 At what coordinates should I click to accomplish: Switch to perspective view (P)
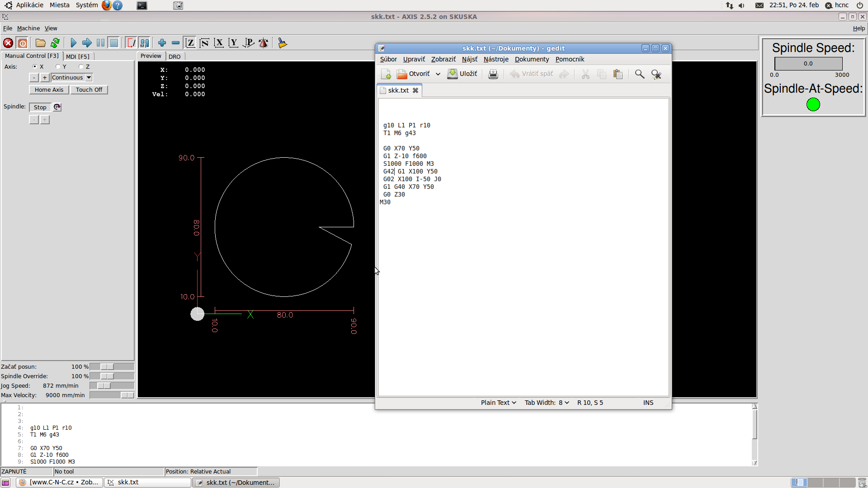click(248, 43)
